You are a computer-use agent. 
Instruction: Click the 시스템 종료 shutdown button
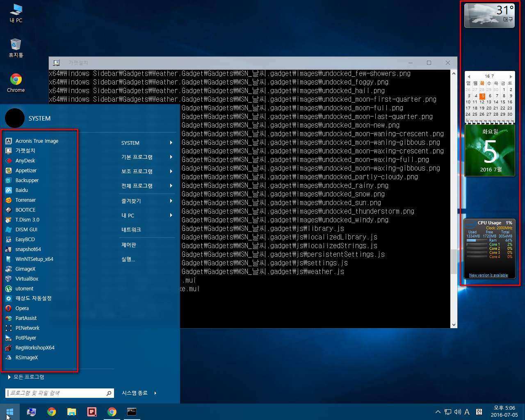tap(135, 393)
